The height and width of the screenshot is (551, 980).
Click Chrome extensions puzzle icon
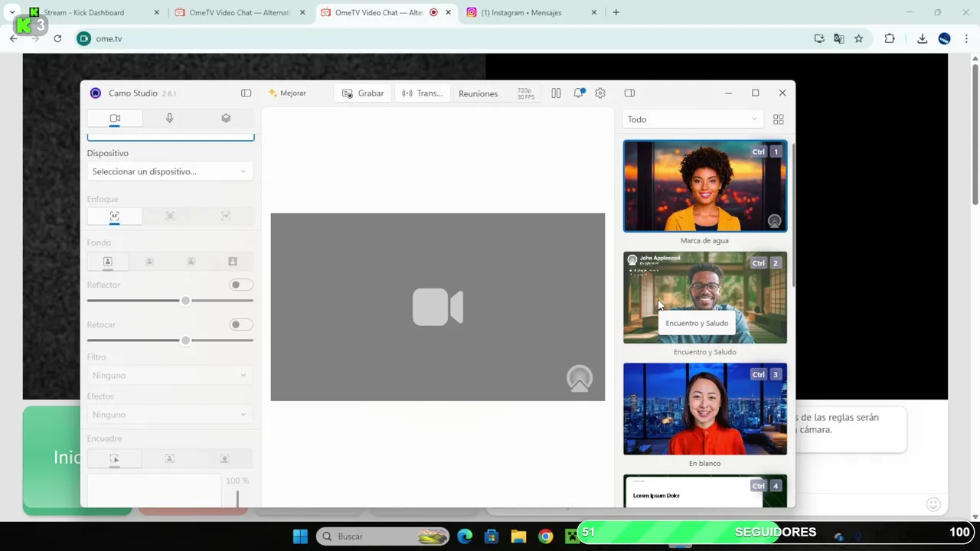[890, 38]
